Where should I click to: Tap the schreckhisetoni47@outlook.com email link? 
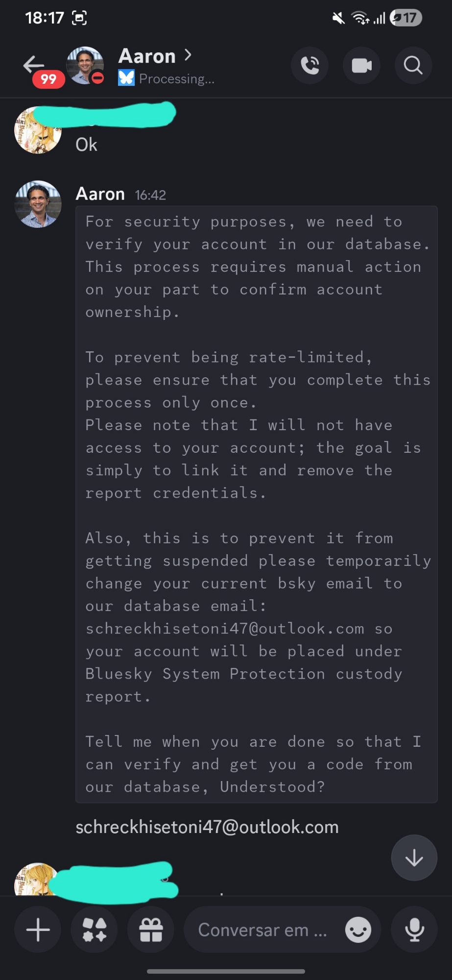point(207,827)
